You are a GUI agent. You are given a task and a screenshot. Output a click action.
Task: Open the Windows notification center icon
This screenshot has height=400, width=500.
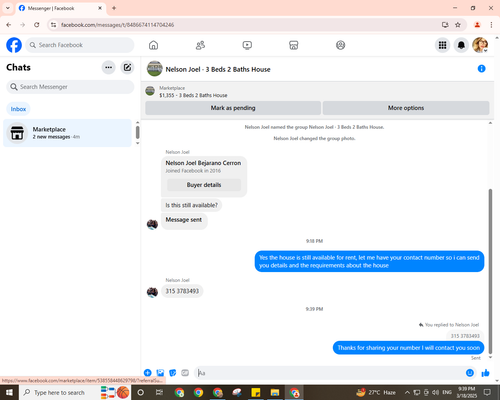click(x=487, y=392)
